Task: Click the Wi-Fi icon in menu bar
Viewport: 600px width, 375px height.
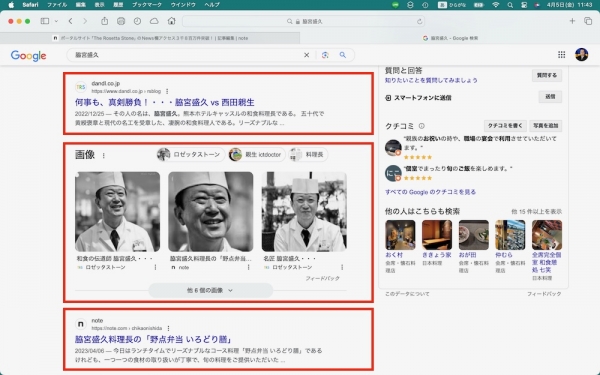Action: click(496, 5)
